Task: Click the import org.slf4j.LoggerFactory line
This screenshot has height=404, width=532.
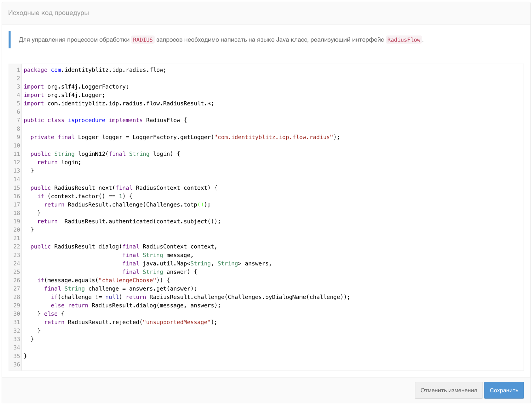Action: click(76, 87)
